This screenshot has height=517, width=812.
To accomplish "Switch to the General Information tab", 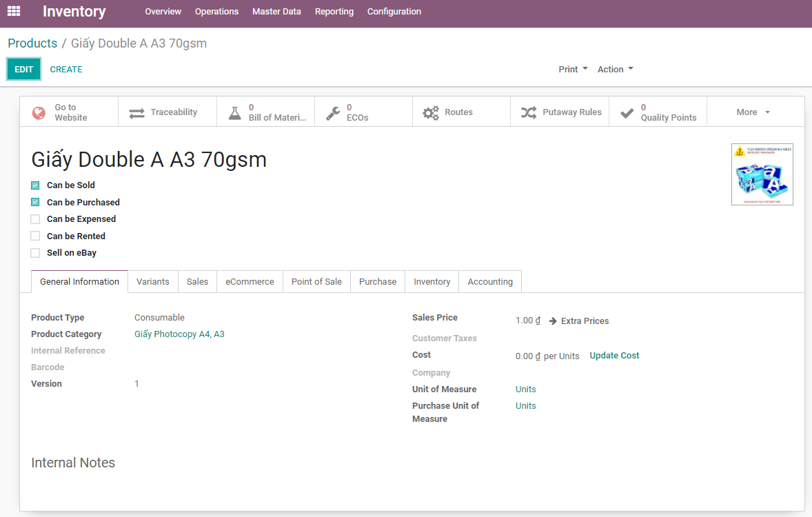I will coord(80,281).
